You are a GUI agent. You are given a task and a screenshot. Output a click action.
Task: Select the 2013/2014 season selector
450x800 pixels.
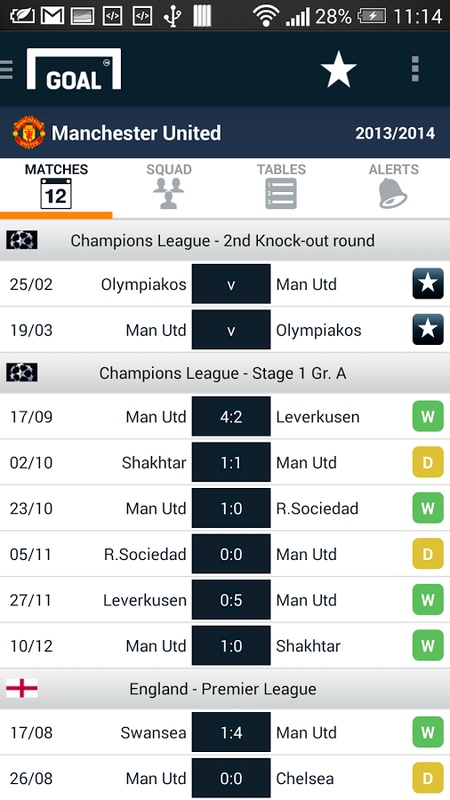coord(395,133)
